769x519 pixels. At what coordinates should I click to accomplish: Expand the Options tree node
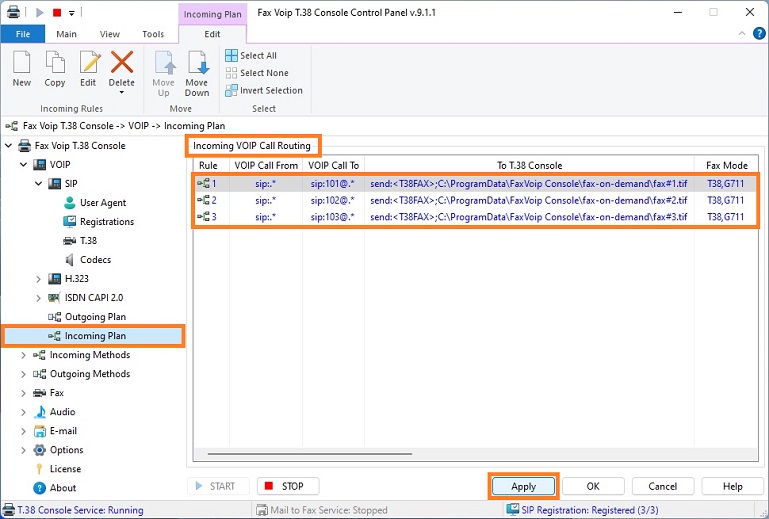tap(23, 450)
